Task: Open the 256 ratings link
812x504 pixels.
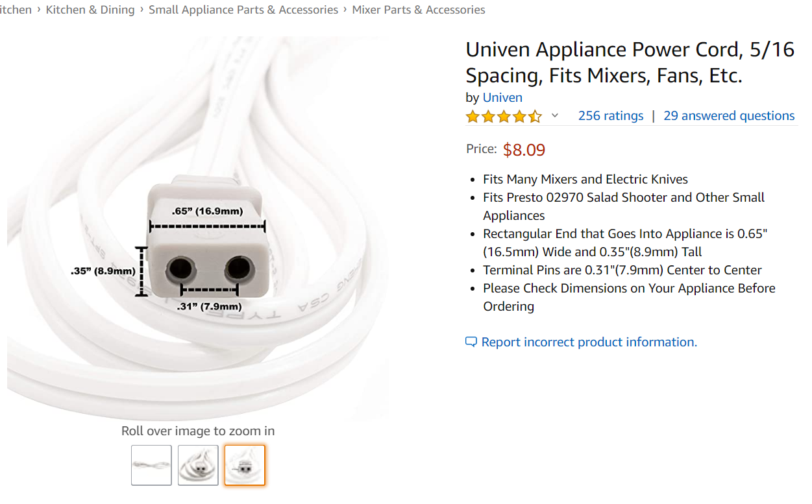Action: point(611,116)
